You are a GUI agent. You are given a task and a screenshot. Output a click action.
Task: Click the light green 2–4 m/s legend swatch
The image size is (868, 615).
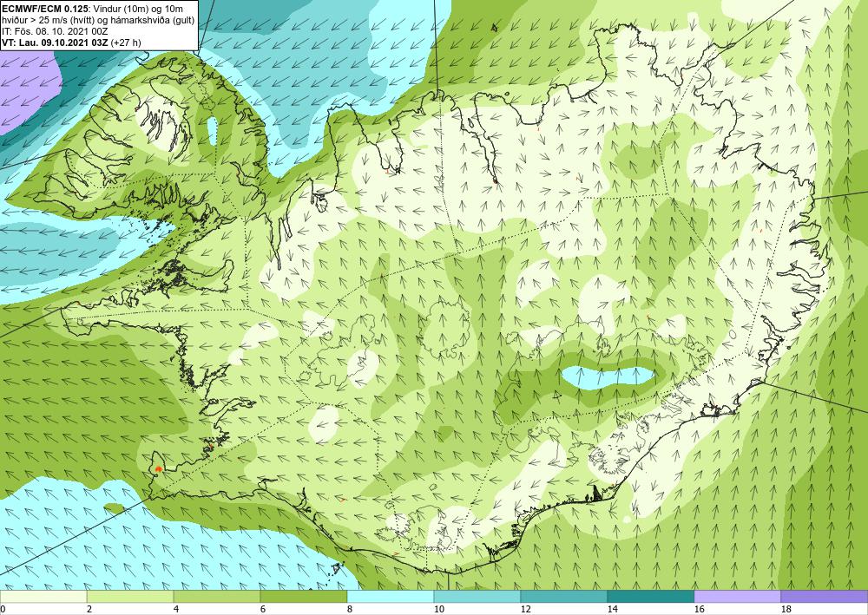tap(130, 597)
